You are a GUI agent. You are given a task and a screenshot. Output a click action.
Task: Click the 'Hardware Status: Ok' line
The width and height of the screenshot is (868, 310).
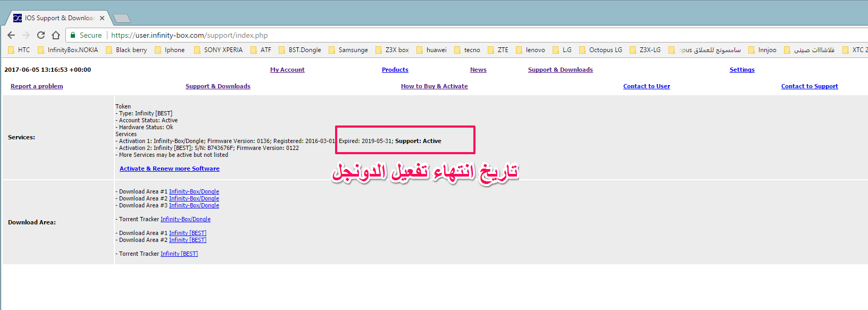point(145,127)
